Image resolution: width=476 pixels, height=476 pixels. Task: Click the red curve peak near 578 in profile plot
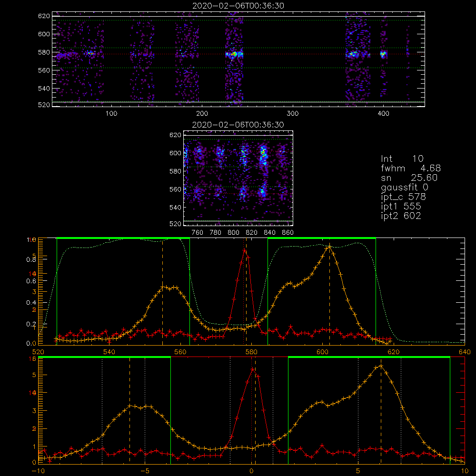click(x=245, y=250)
